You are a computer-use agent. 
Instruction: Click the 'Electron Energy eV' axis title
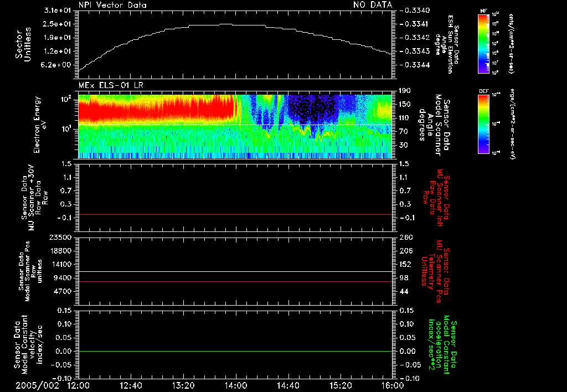pyautogui.click(x=40, y=125)
